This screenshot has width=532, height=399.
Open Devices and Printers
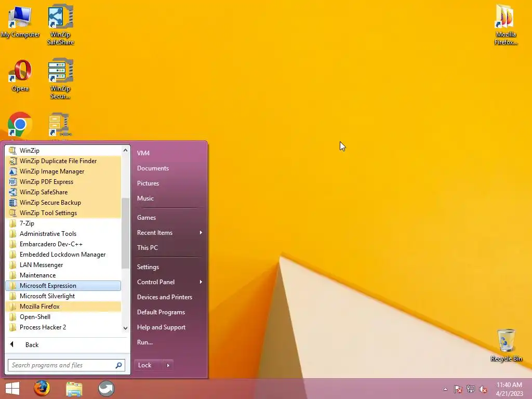pos(169,297)
